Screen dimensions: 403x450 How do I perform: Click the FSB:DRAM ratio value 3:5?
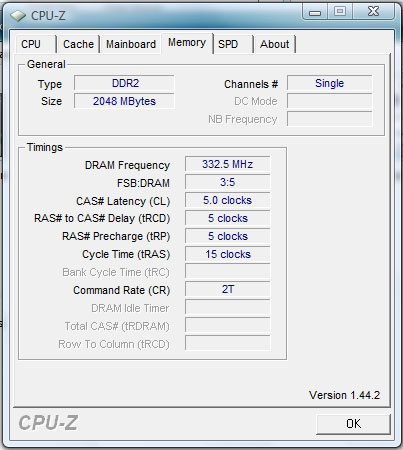coord(228,182)
